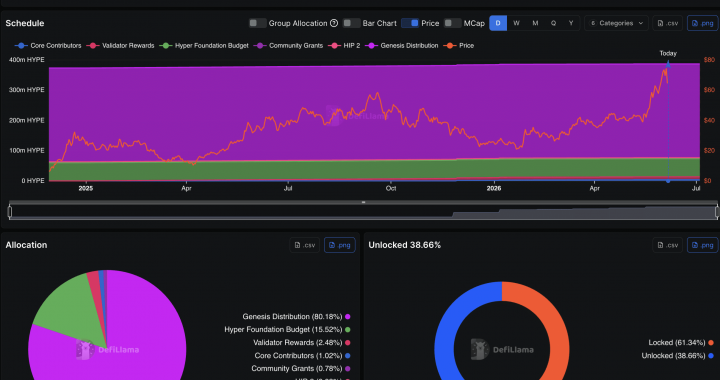Open the Group Allocation help question mark
Screen dimensions: 720x380
point(334,23)
